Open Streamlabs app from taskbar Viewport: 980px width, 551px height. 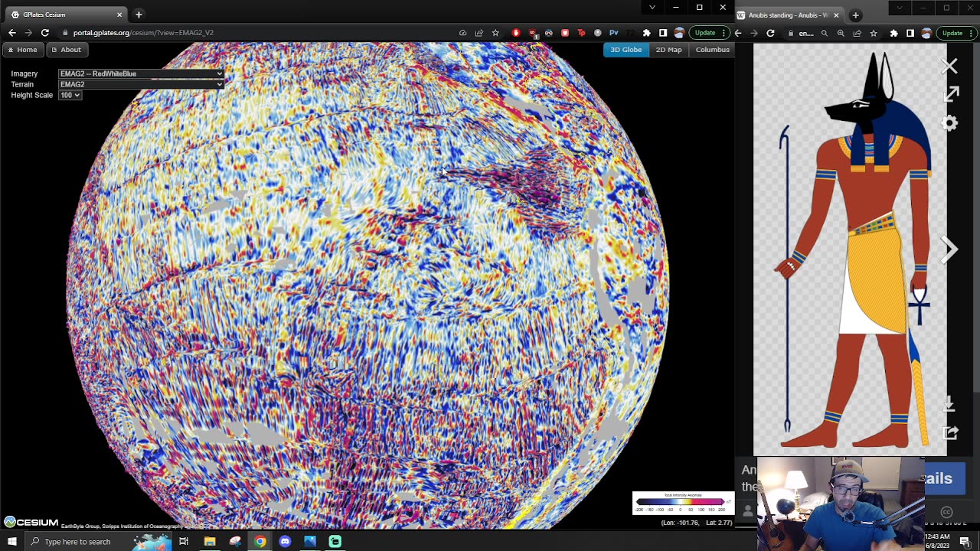[x=335, y=542]
